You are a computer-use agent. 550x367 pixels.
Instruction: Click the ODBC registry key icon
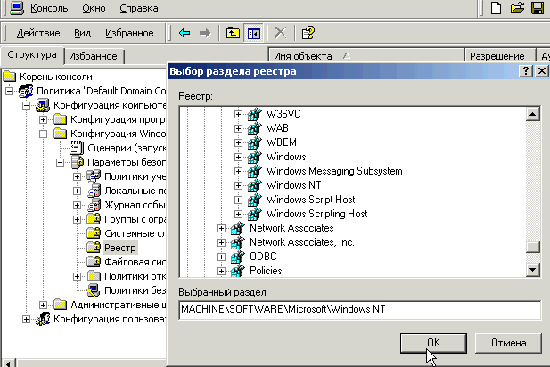(x=237, y=256)
